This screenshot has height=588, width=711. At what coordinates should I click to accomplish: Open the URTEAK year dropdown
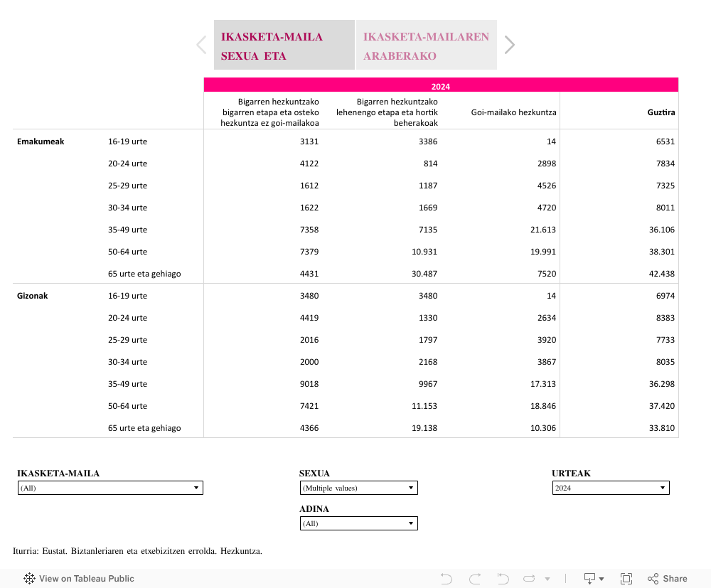pos(611,488)
